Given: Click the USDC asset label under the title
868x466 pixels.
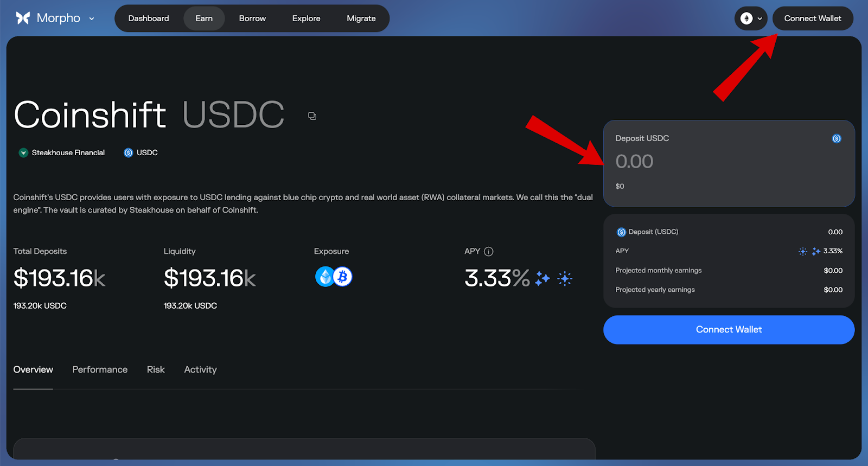Looking at the screenshot, I should [147, 153].
